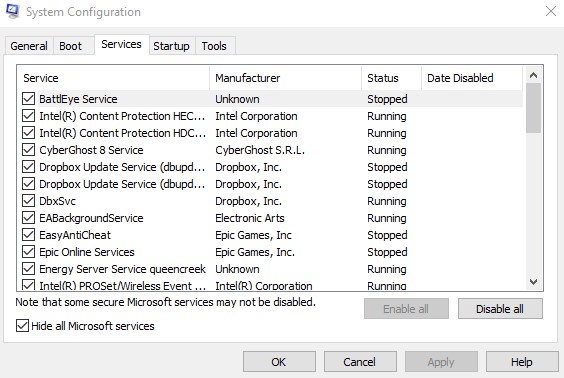This screenshot has height=378, width=564.
Task: Go to the Startup tab
Action: [x=172, y=46]
